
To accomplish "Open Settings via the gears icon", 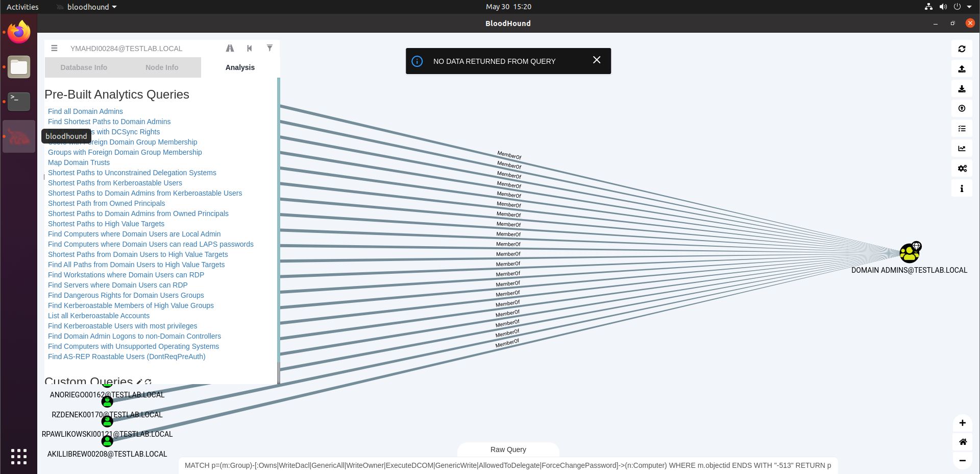I will coord(962,169).
